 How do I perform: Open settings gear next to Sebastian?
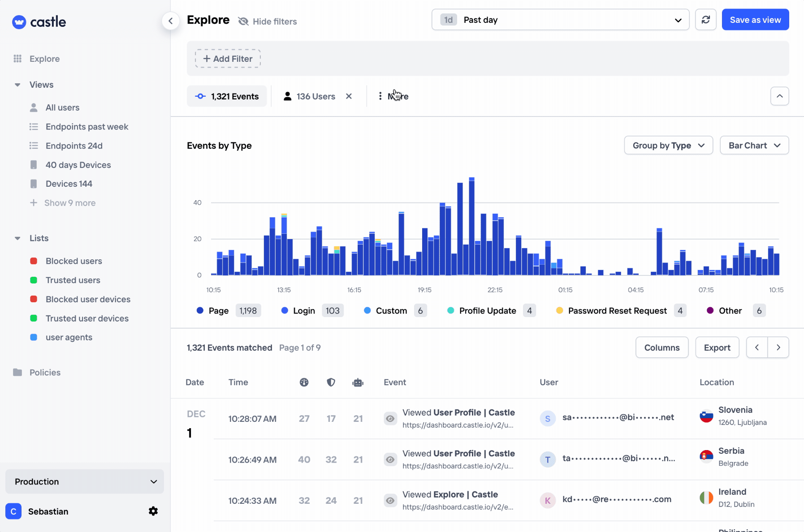click(x=153, y=511)
